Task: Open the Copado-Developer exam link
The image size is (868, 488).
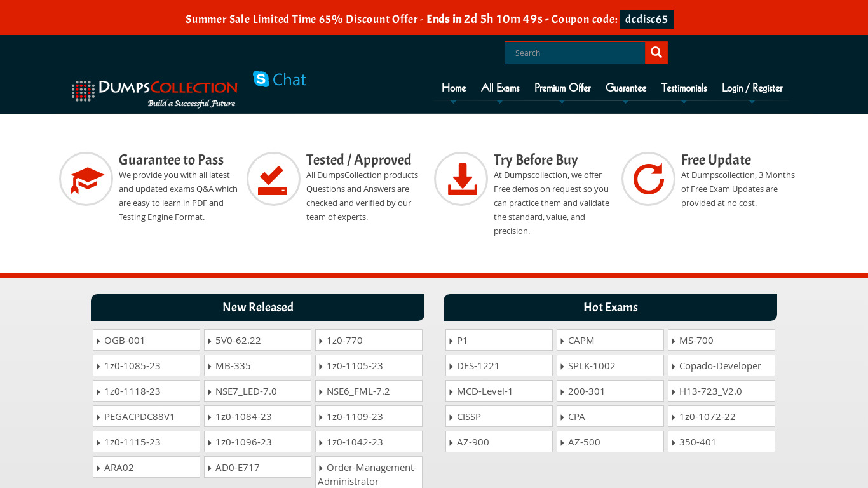Action: [720, 366]
